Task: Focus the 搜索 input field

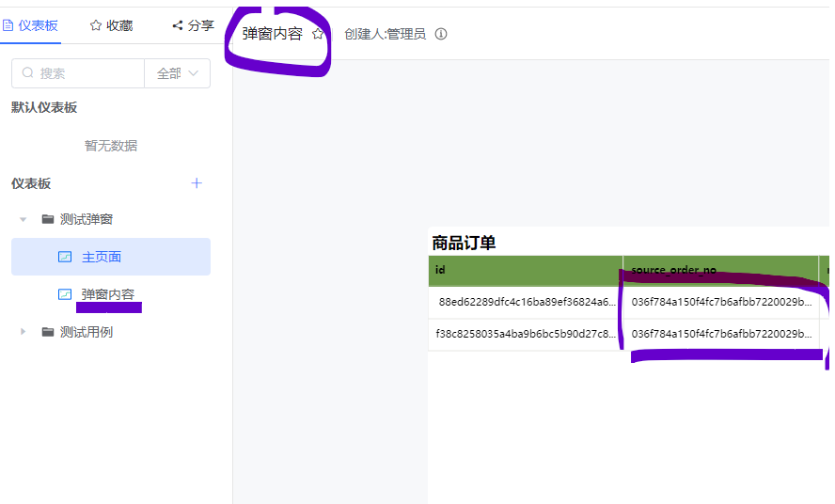Action: coord(78,73)
